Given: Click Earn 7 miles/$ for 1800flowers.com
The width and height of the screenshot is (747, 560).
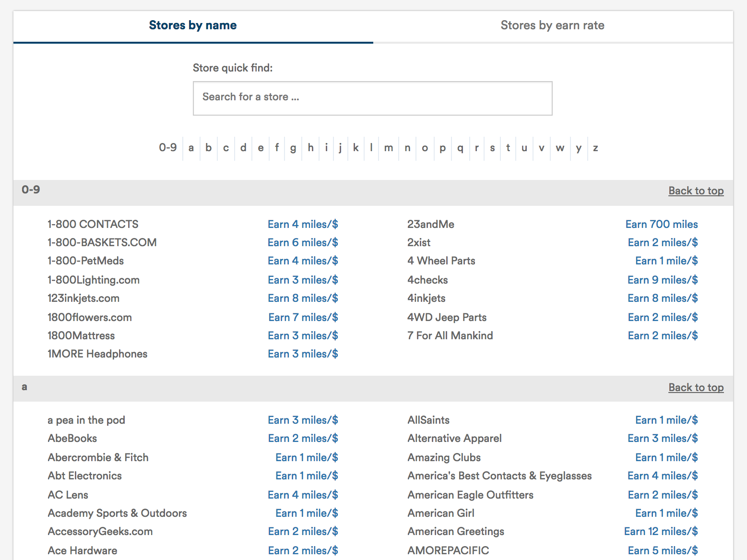Looking at the screenshot, I should pos(303,317).
